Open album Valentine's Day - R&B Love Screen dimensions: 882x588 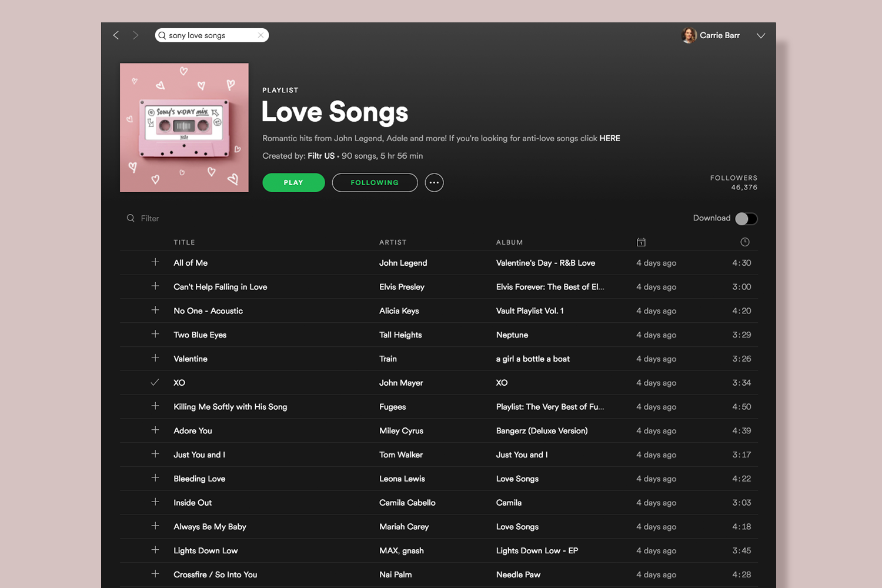546,263
